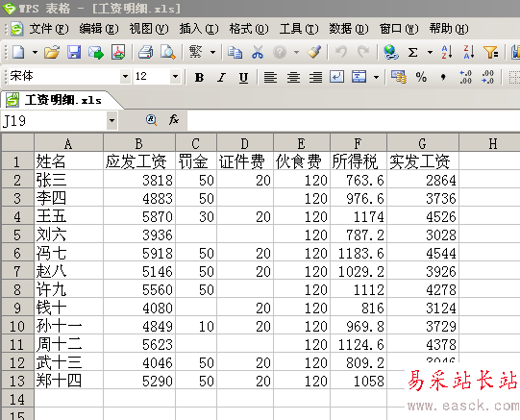Align text to the right
Viewport: 520px width, 420px height.
[x=315, y=77]
